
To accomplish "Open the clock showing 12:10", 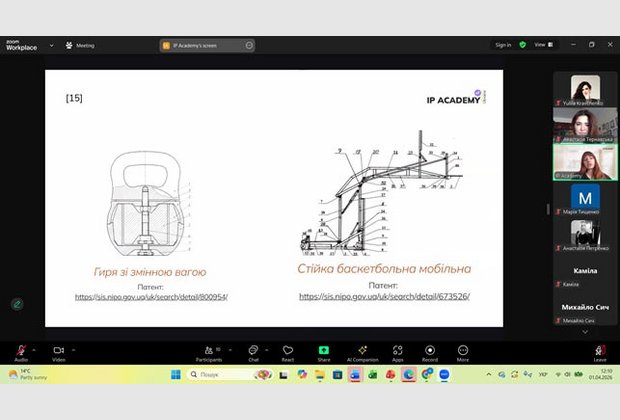I will click(600, 374).
